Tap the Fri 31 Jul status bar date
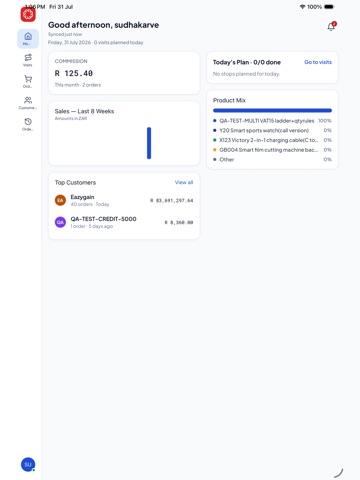360x480 pixels. [61, 7]
